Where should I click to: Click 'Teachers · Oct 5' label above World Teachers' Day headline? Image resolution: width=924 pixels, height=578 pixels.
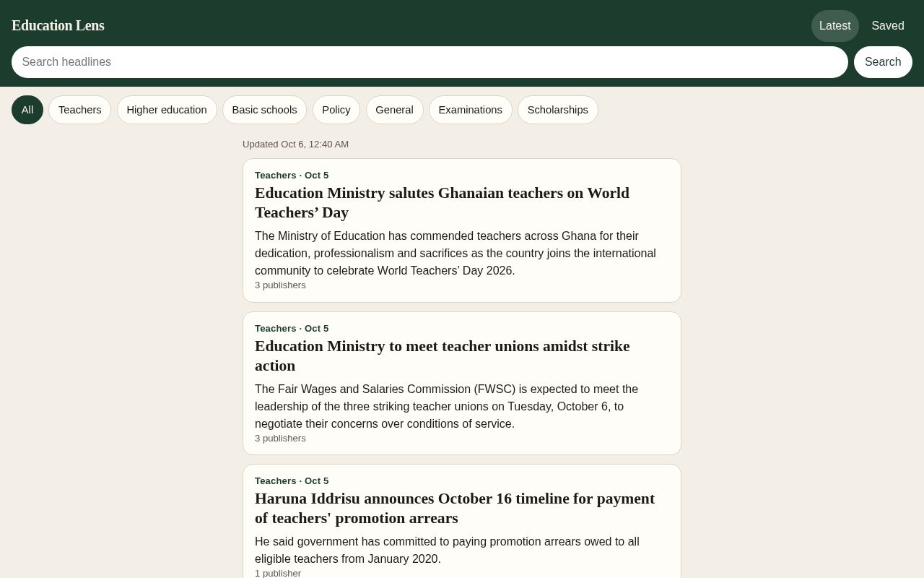click(292, 176)
